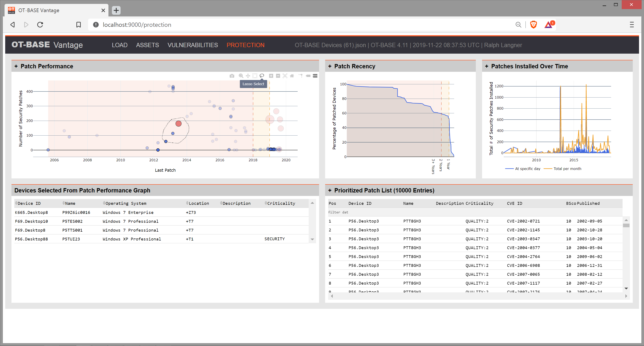Go back in browser history

[13, 25]
